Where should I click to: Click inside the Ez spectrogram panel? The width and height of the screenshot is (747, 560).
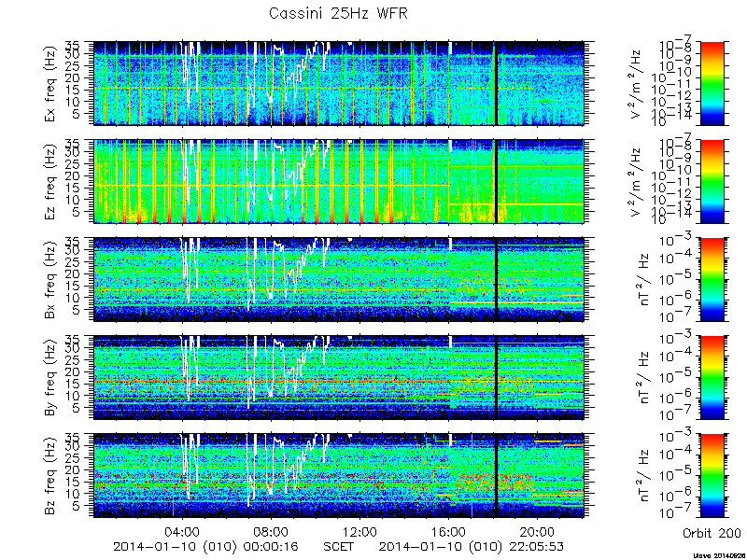(339, 181)
